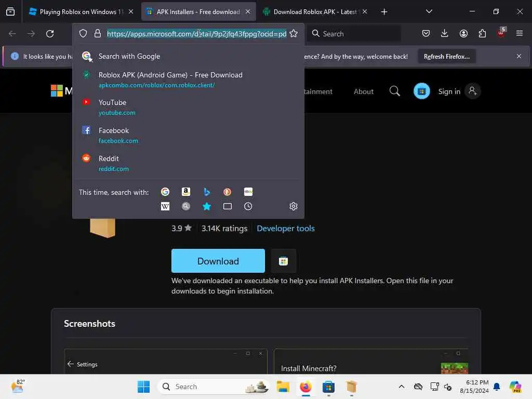The height and width of the screenshot is (399, 532).
Task: Search bookmarks using the blue star icon
Action: pyautogui.click(x=207, y=206)
